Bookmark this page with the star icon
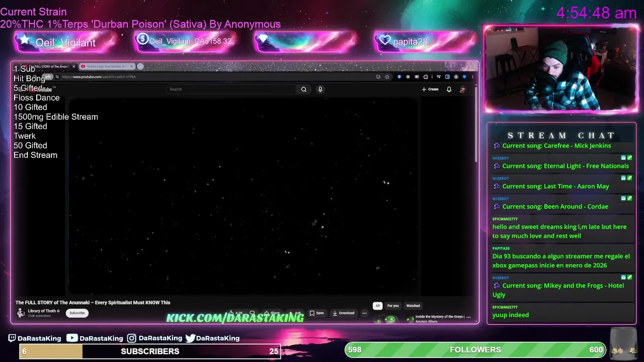The width and height of the screenshot is (644, 362). coord(387,77)
